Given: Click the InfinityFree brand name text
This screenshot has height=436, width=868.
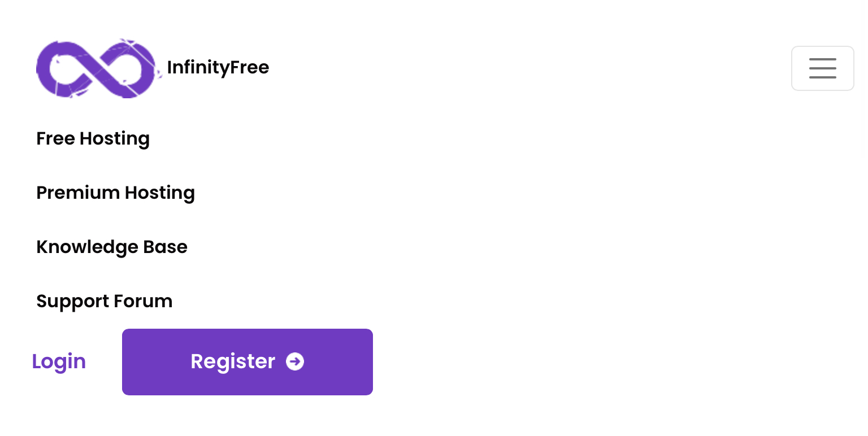Looking at the screenshot, I should (218, 68).
